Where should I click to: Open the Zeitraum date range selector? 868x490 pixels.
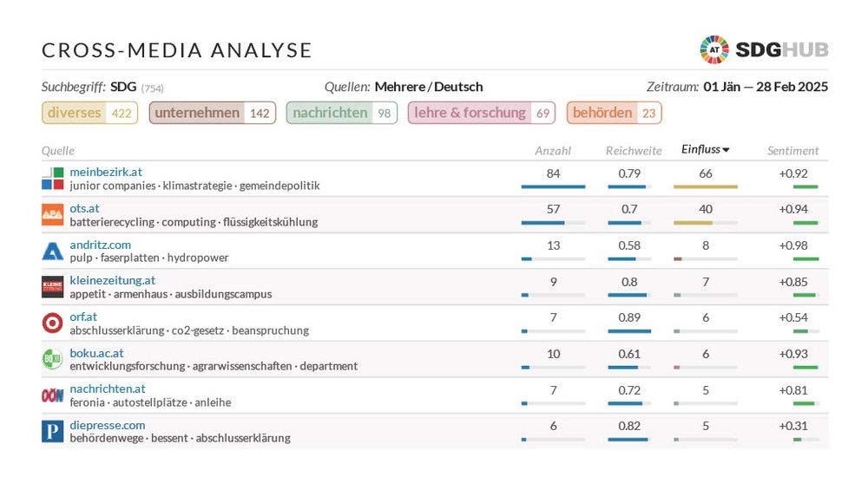[x=765, y=87]
